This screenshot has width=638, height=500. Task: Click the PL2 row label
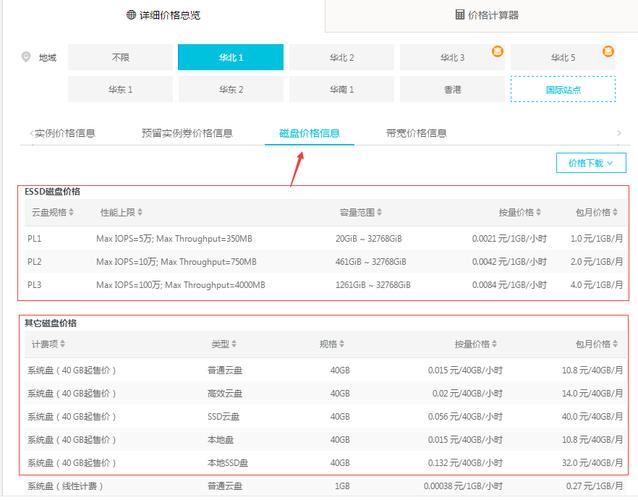click(35, 262)
